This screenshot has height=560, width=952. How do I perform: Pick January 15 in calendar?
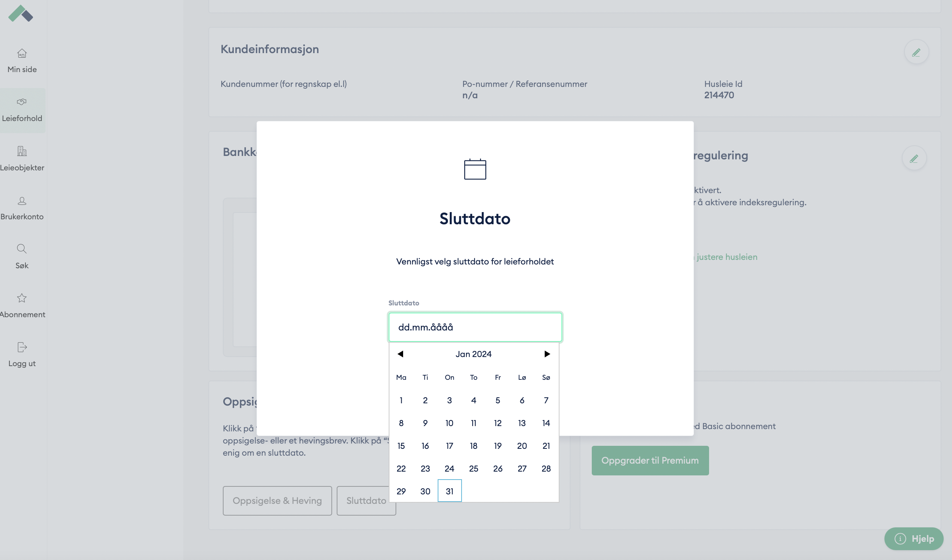click(401, 446)
